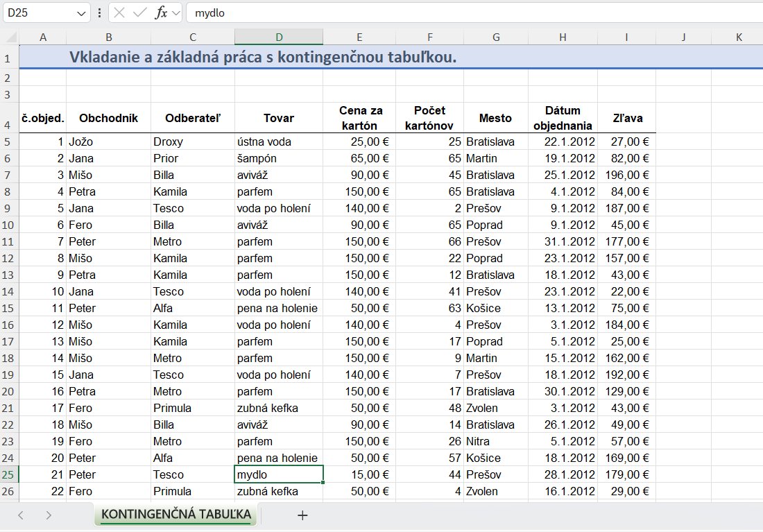Click the pena na holenie cell in row 15
This screenshot has width=763, height=532.
pyautogui.click(x=279, y=308)
